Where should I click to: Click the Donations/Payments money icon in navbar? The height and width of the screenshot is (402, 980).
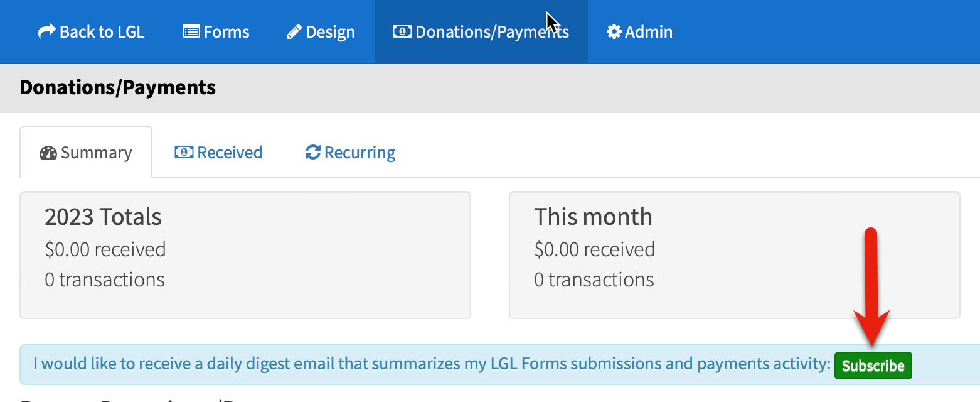coord(402,31)
